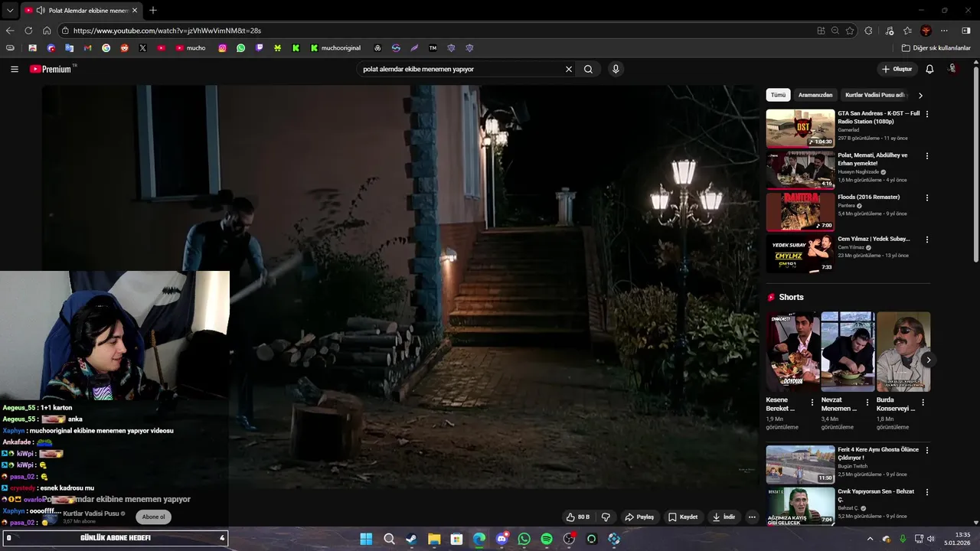
Task: Open the YouTube hamburger guide menu
Action: click(x=15, y=69)
